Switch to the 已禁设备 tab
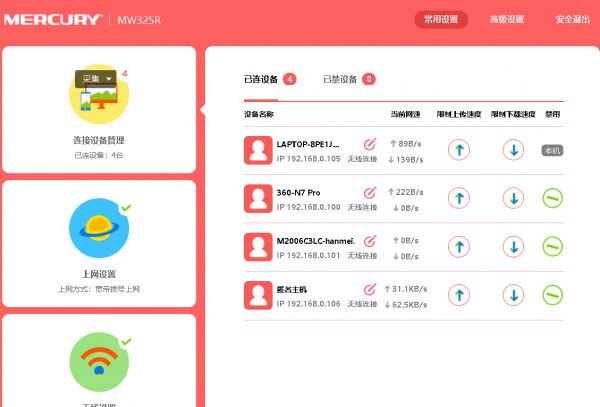 tap(340, 79)
